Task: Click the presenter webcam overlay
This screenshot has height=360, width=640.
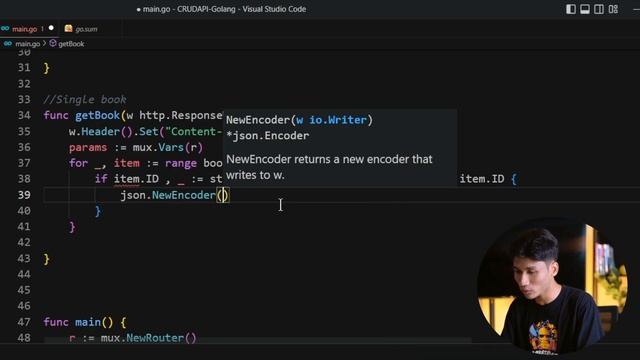Action: pyautogui.click(x=553, y=287)
